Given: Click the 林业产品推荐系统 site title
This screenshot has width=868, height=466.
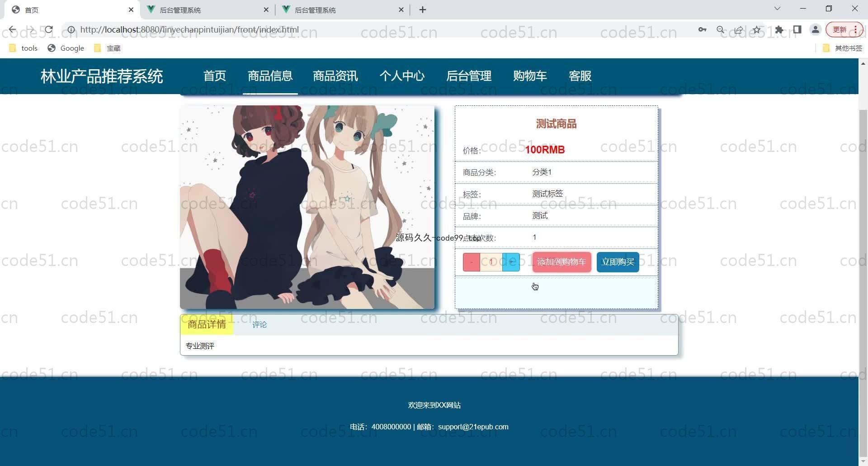Looking at the screenshot, I should tap(102, 76).
